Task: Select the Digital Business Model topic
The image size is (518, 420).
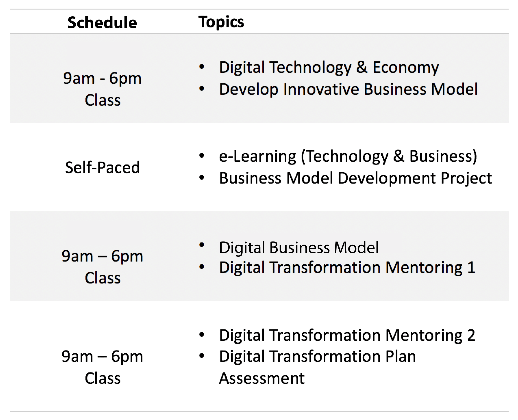Action: (x=299, y=248)
